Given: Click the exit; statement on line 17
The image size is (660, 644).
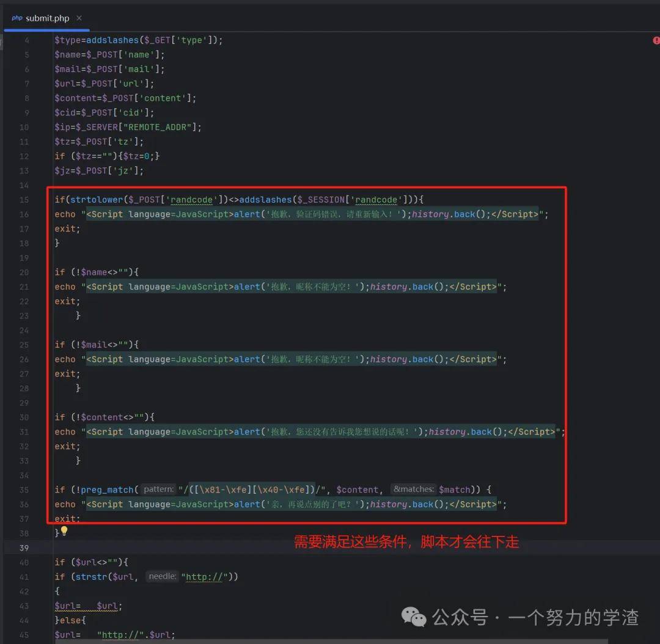Looking at the screenshot, I should [67, 229].
